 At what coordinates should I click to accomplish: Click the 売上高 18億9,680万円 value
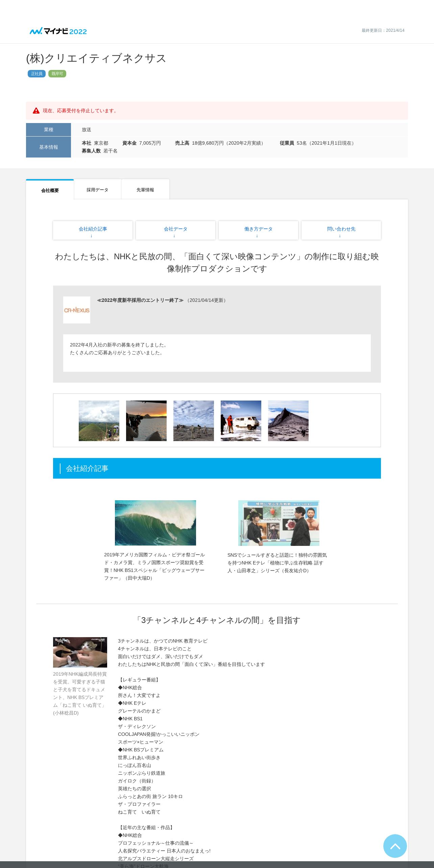click(x=220, y=143)
